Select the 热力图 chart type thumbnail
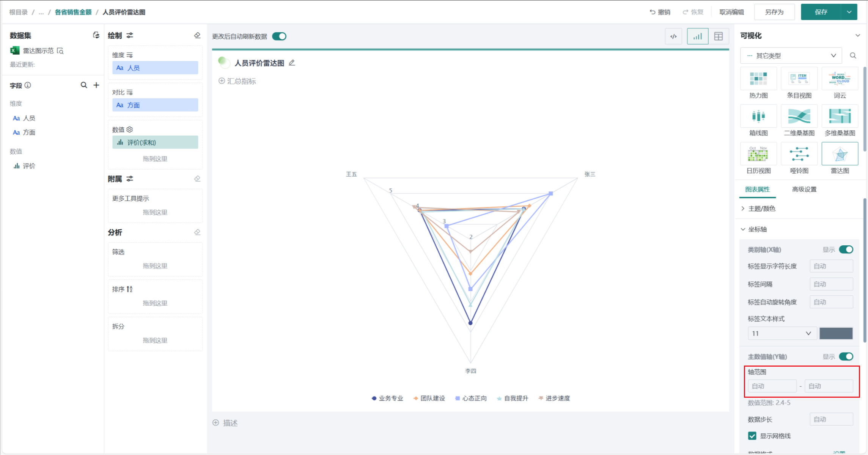Image resolution: width=868 pixels, height=455 pixels. click(x=758, y=78)
